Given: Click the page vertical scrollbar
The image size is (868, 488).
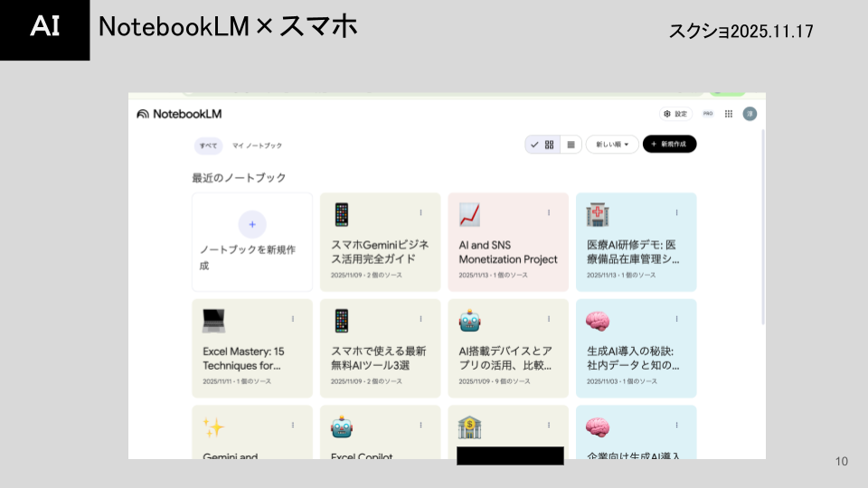Looking at the screenshot, I should point(763,227).
